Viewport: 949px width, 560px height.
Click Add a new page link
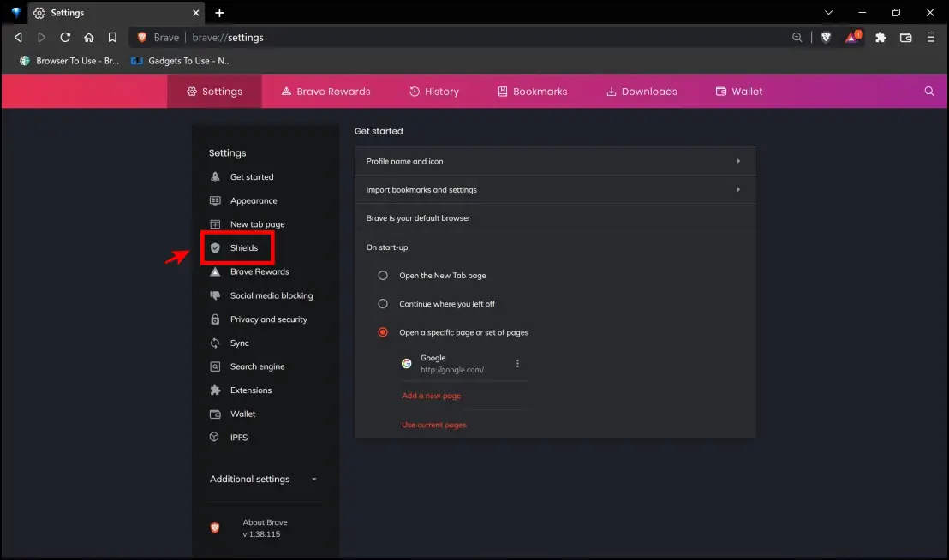[431, 396]
